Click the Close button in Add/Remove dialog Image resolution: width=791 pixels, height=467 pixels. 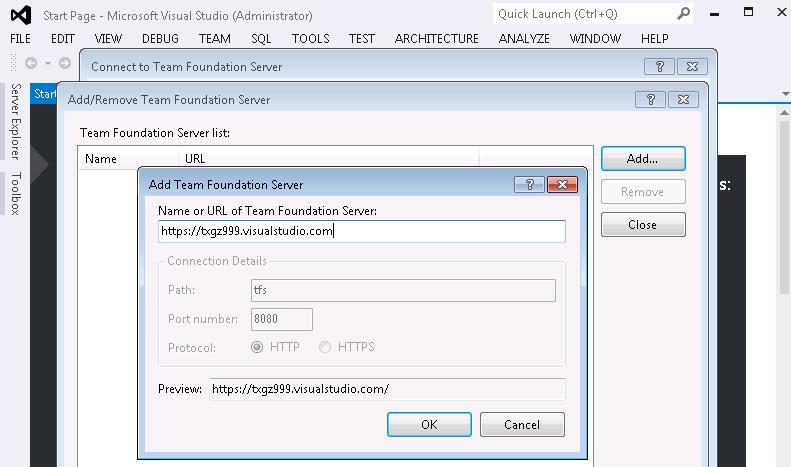pos(643,225)
